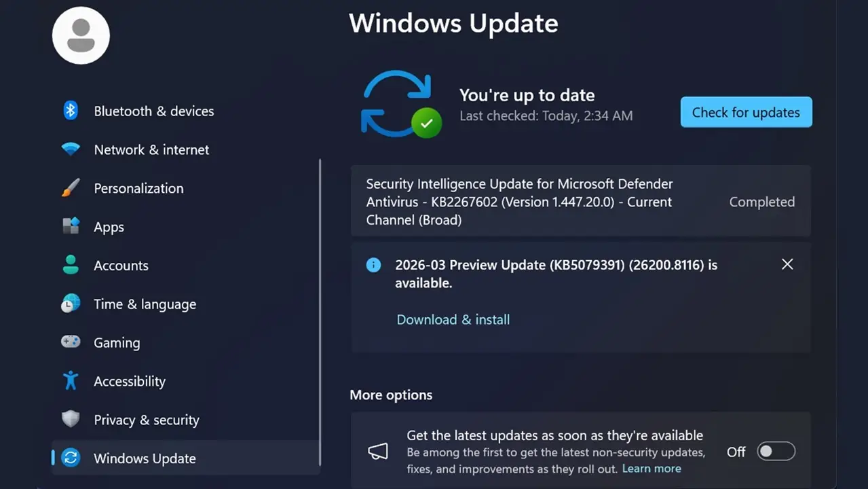This screenshot has height=489, width=868.
Task: Click the megaphone announcement icon
Action: pos(378,450)
